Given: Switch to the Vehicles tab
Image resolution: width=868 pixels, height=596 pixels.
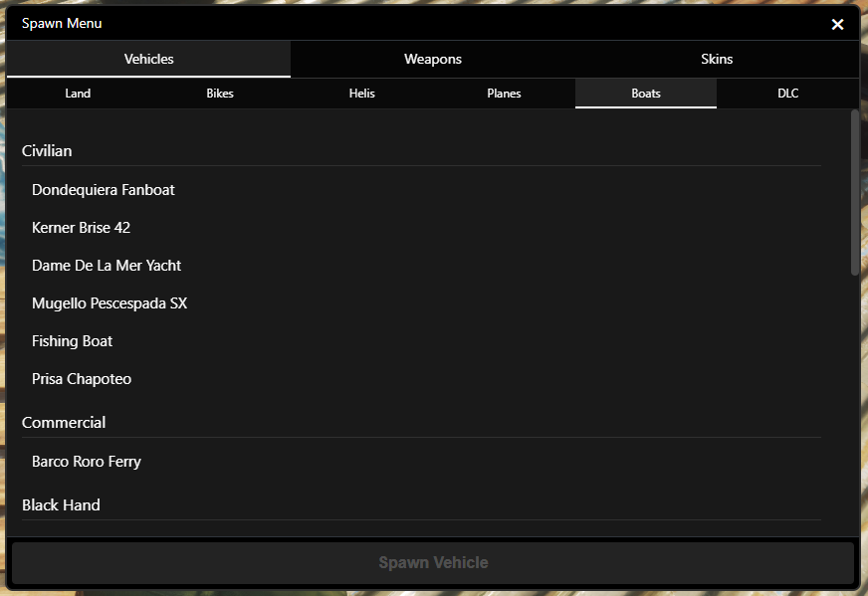Looking at the screenshot, I should (x=148, y=59).
